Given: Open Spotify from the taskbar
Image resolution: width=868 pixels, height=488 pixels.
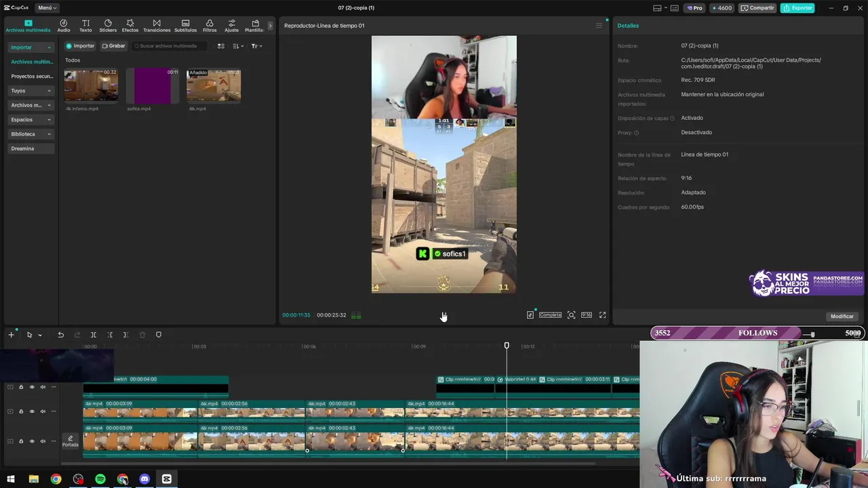Looking at the screenshot, I should click(x=100, y=479).
